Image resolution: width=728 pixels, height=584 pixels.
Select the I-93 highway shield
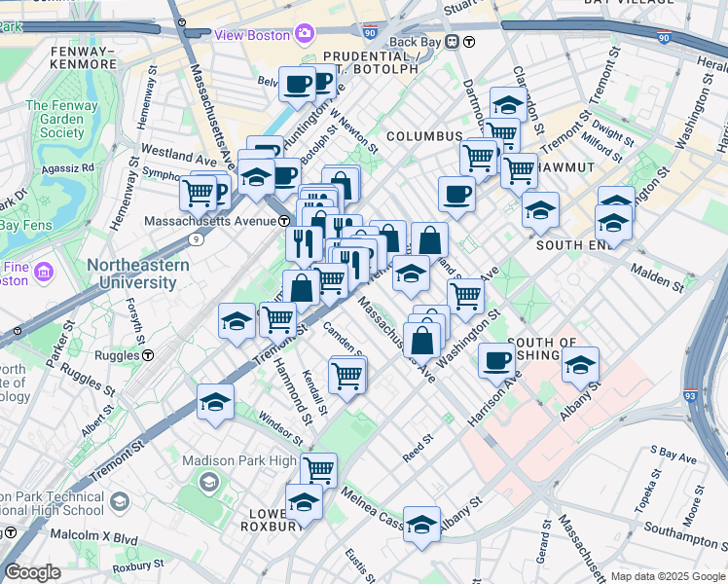tap(690, 395)
